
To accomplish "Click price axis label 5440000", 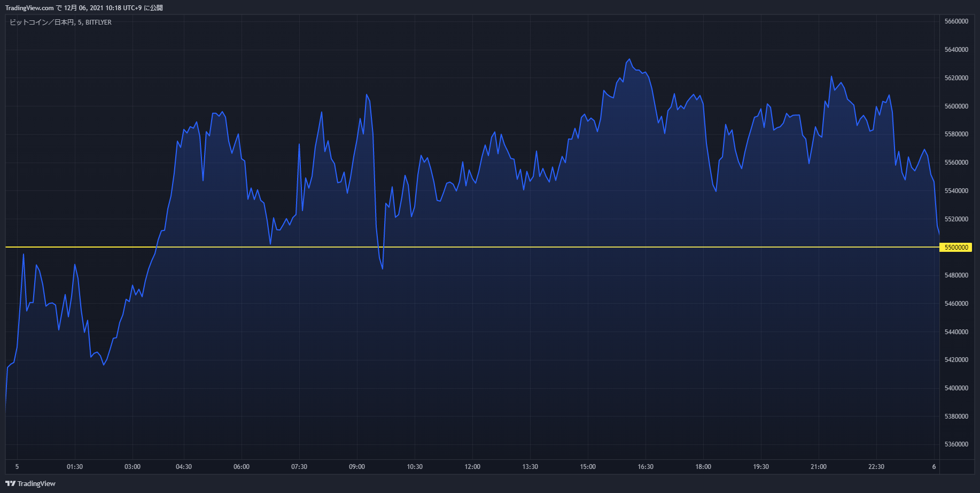I will click(x=956, y=332).
